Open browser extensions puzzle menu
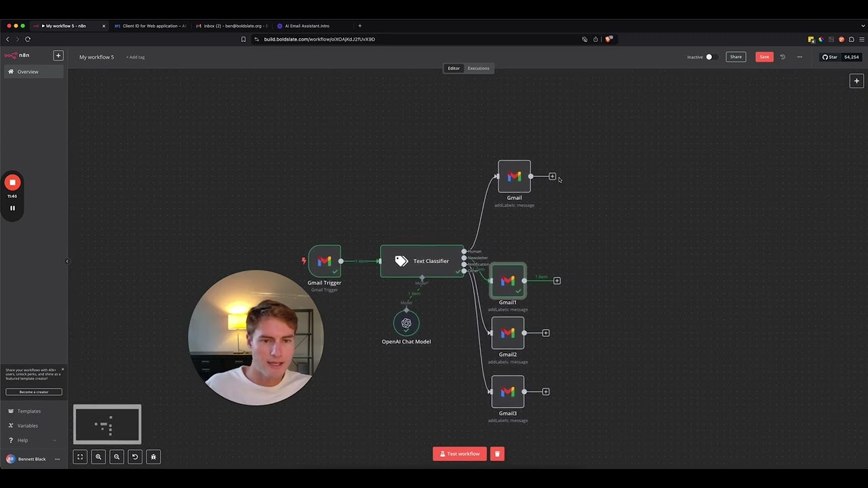868x488 pixels. [852, 39]
